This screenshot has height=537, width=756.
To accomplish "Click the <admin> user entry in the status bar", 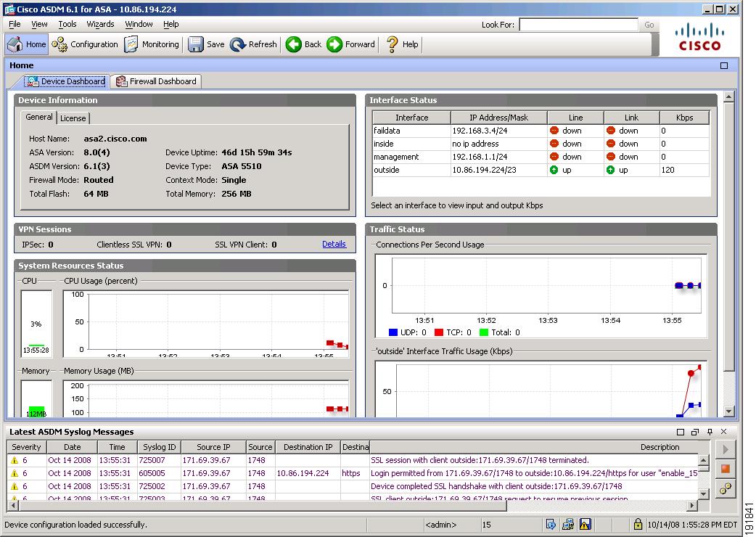I will click(440, 525).
